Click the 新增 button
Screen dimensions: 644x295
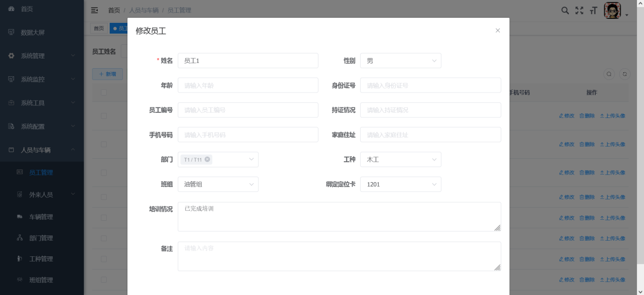tap(107, 74)
